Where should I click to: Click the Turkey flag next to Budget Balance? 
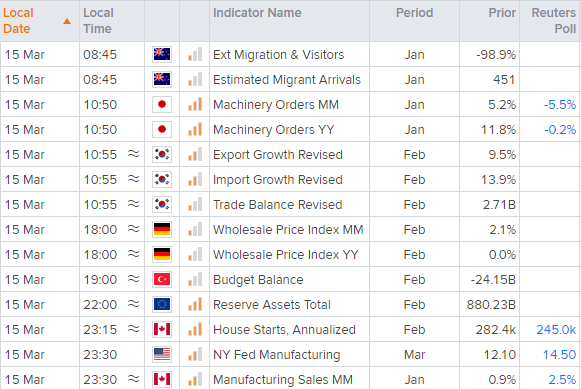click(162, 279)
